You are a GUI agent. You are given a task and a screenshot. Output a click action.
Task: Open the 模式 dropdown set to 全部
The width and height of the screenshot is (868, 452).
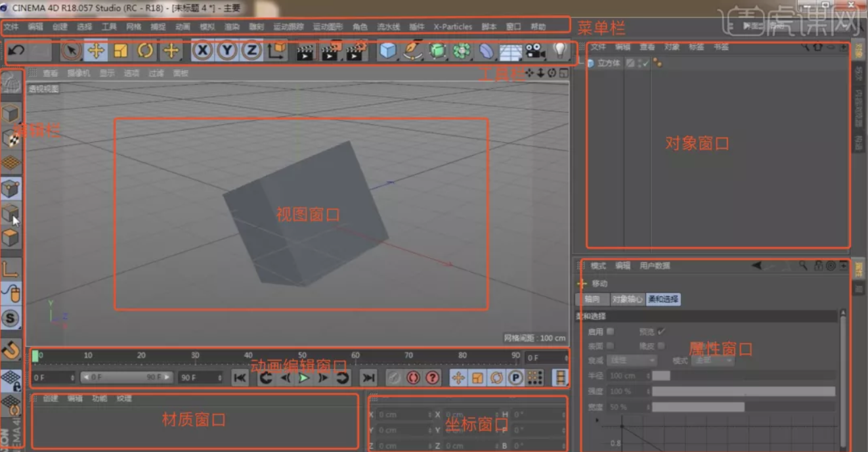point(712,361)
